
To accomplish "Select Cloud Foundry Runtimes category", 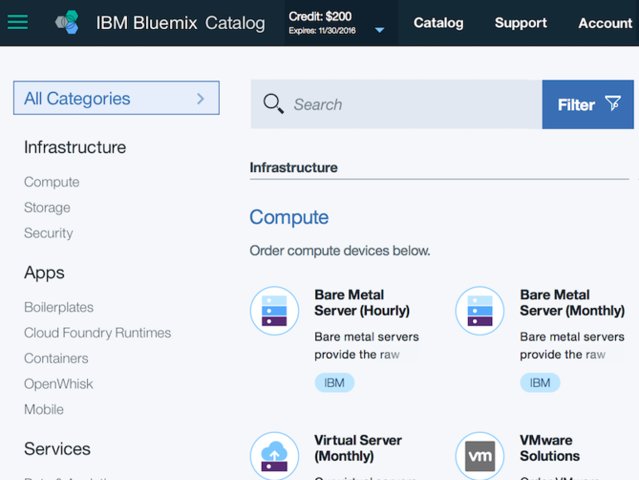I will tap(97, 332).
